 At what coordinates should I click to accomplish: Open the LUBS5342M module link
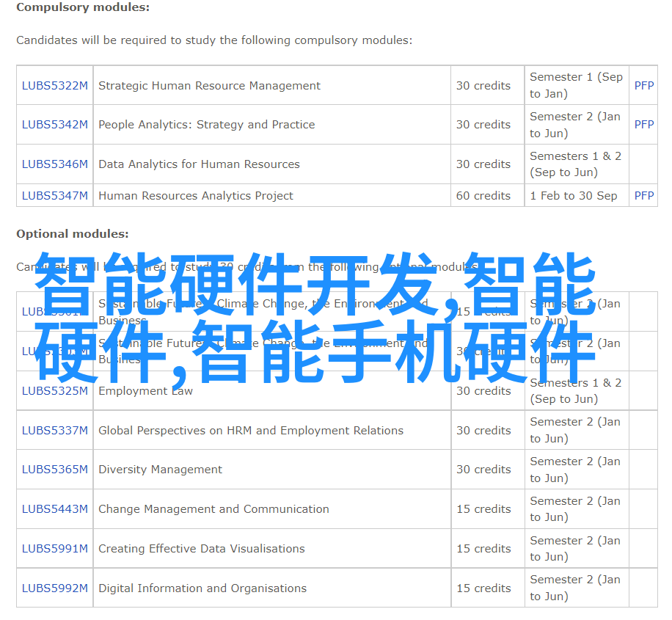[55, 124]
